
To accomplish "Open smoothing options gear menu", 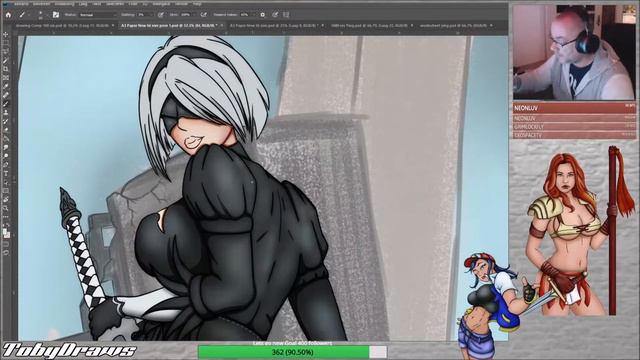I will [262, 15].
